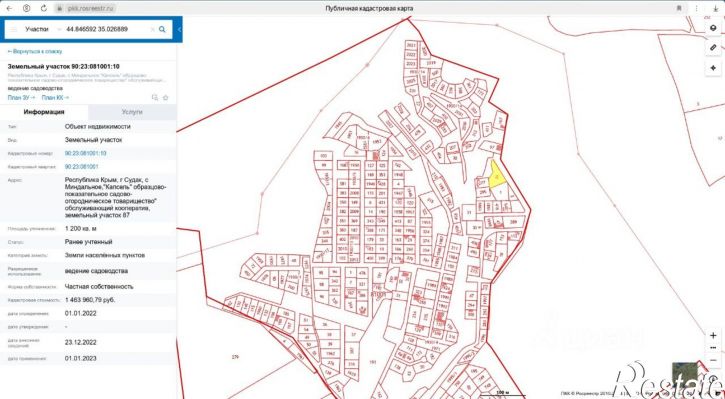
Task: Reload the page with the refresh icon
Action: coord(43,8)
